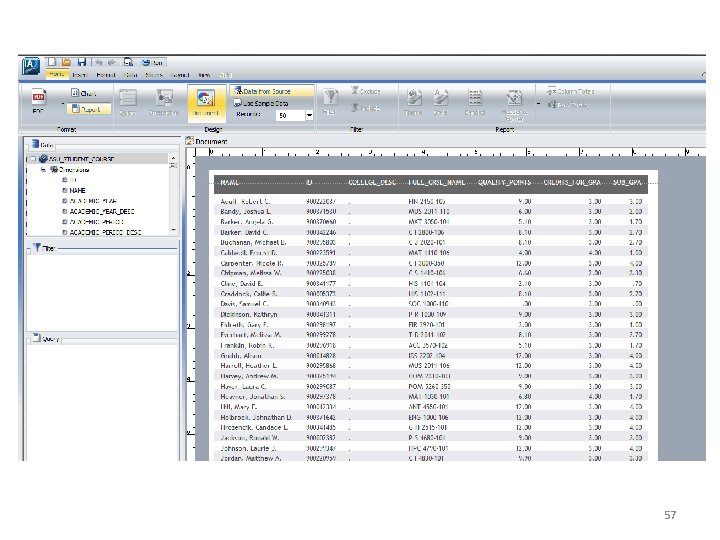Click the Open folder icon in quick toolbar
This screenshot has width=720, height=540.
(67, 62)
